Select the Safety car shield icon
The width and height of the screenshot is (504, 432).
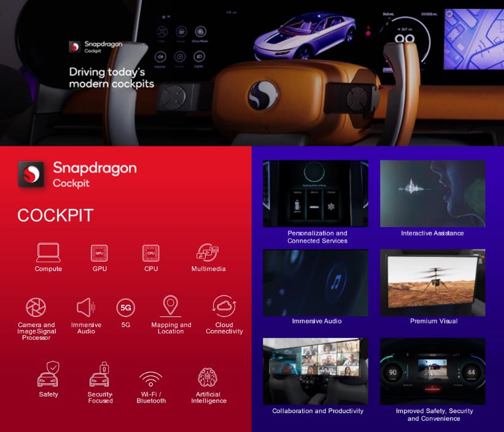[48, 374]
